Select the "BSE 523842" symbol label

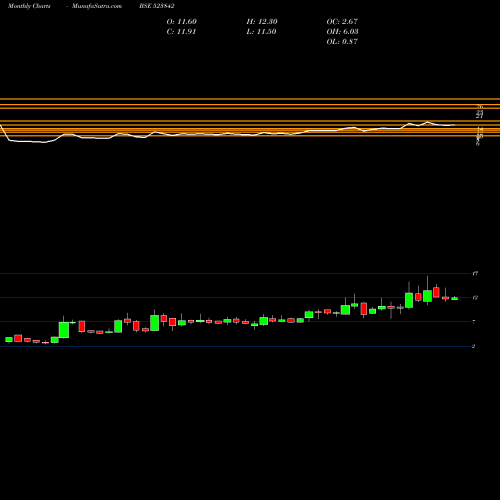(x=157, y=6)
